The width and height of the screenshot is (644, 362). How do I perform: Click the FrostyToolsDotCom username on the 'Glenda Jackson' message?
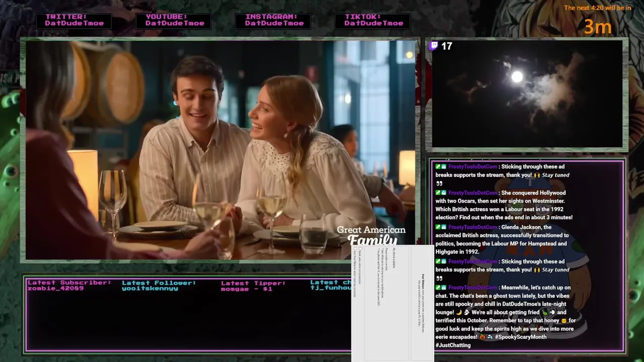(x=472, y=227)
